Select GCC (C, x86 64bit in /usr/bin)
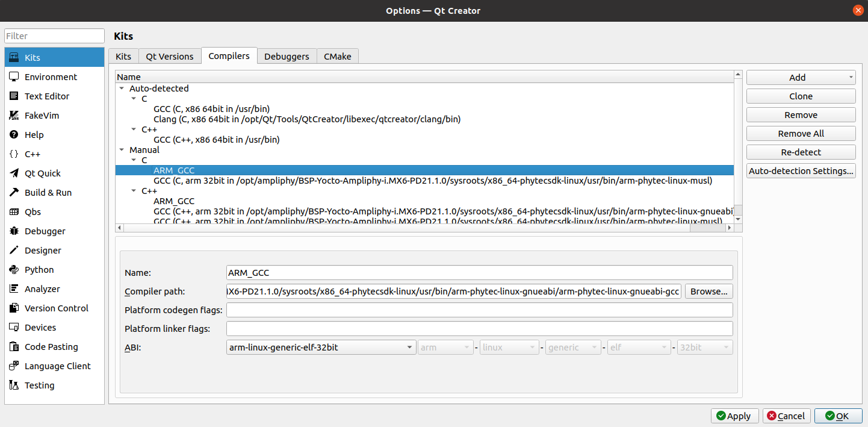 click(211, 109)
